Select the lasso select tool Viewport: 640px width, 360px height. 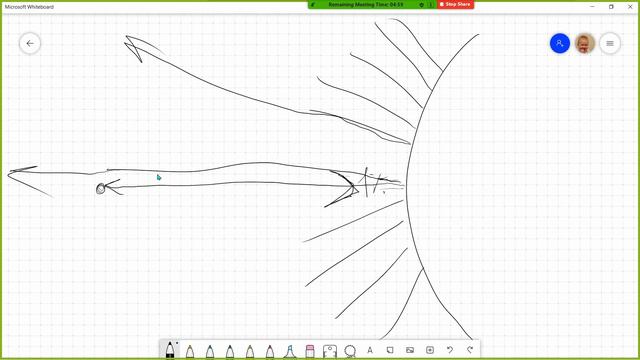pos(350,351)
